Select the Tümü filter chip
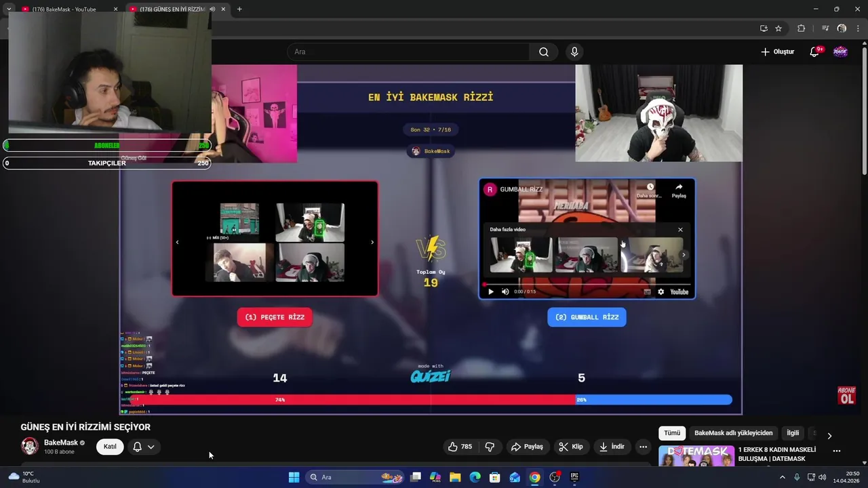Image resolution: width=868 pixels, height=488 pixels. click(672, 433)
